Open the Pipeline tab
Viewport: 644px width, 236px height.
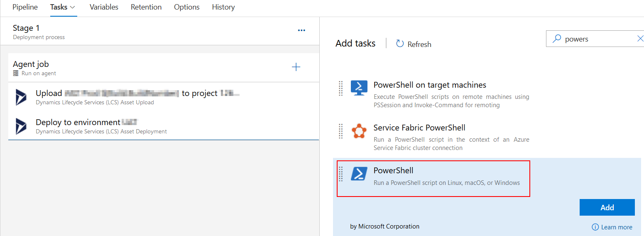25,7
